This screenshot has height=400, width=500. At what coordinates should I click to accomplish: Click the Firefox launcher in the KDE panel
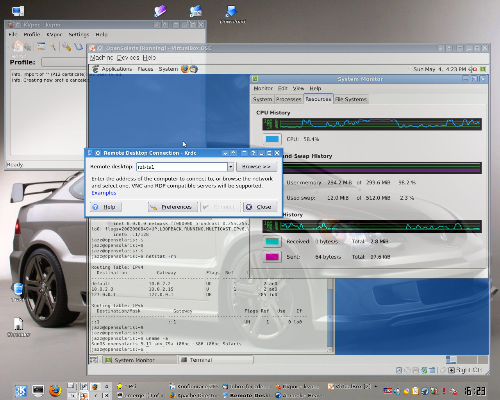[55, 390]
